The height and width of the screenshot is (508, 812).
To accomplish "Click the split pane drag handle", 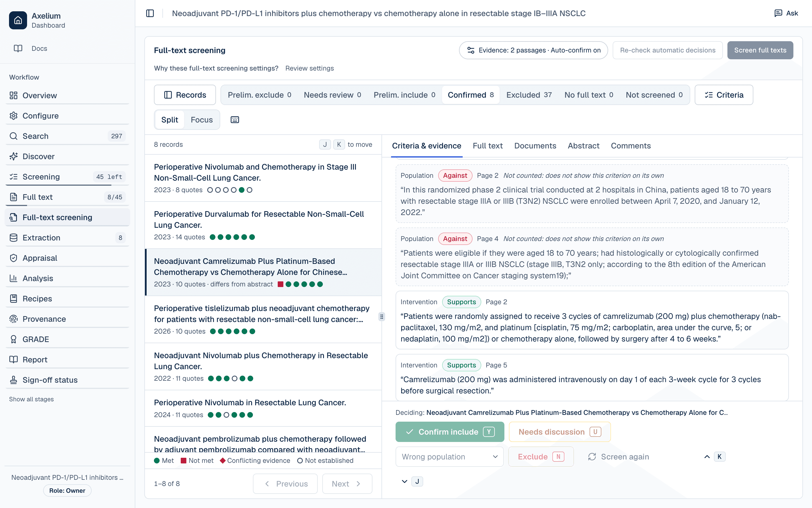I will (381, 316).
